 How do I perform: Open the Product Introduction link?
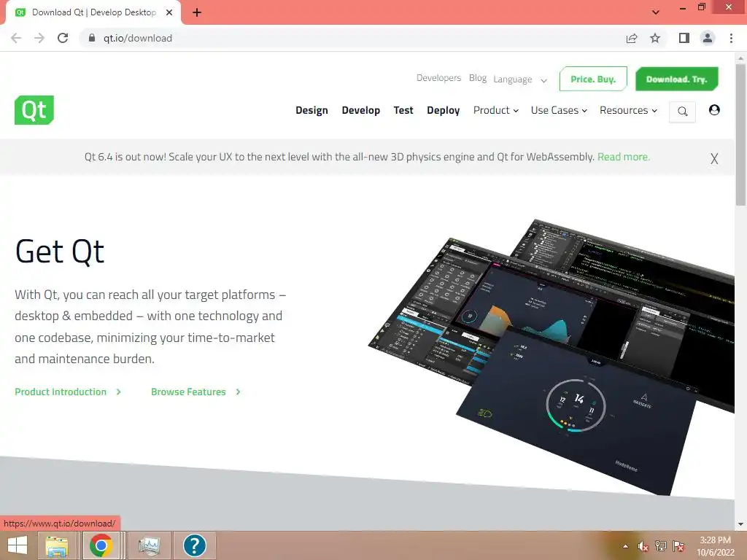(x=68, y=392)
